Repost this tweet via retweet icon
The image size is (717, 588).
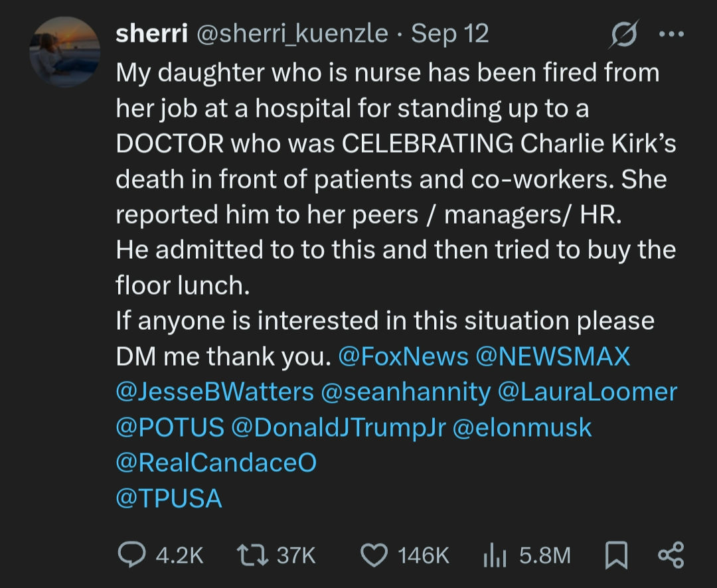pos(251,555)
